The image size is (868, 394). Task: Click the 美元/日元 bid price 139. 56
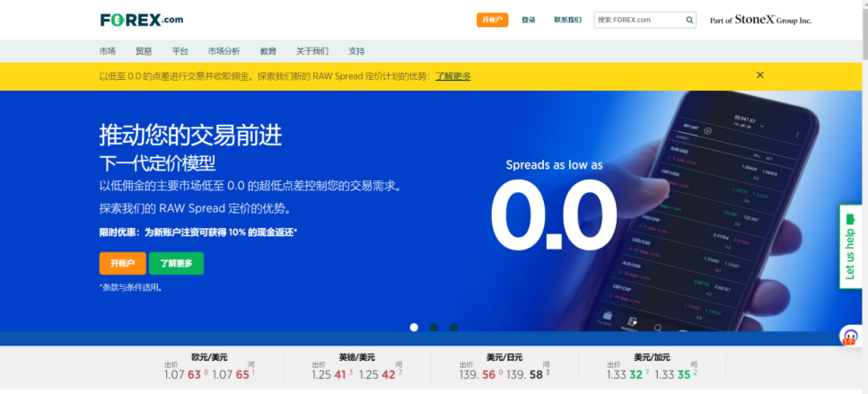(481, 374)
